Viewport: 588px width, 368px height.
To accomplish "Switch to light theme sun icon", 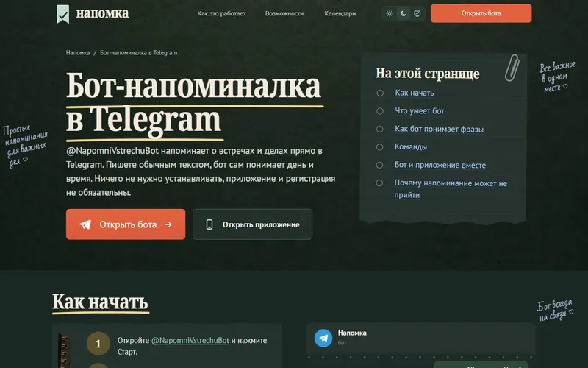I will [x=390, y=13].
